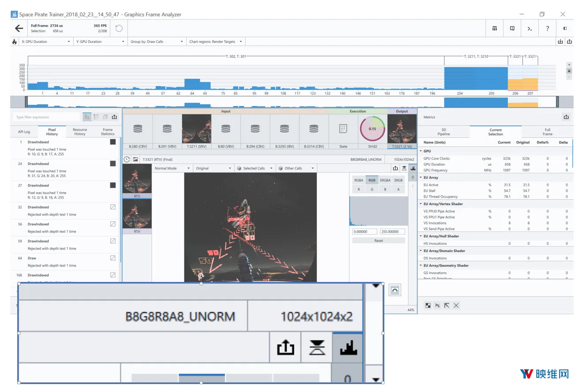Click the flip-vertically icon above the histogram

[x=404, y=168]
